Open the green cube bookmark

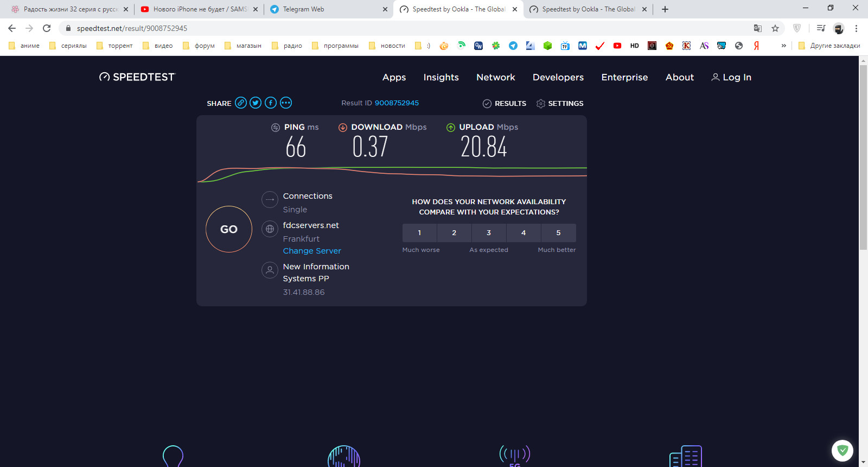coord(548,46)
